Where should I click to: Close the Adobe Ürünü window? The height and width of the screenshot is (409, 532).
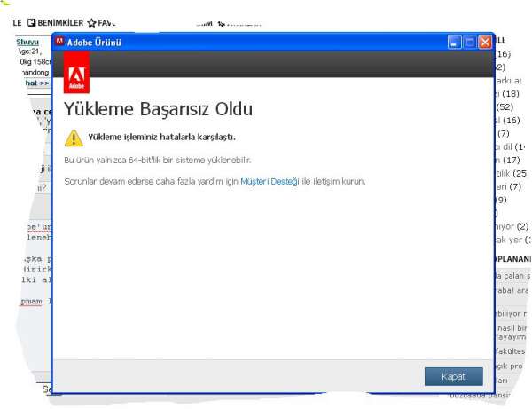coord(485,42)
